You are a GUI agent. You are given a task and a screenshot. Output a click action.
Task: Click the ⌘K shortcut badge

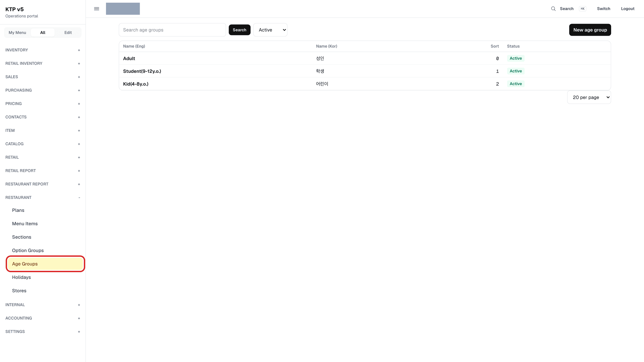pyautogui.click(x=583, y=9)
